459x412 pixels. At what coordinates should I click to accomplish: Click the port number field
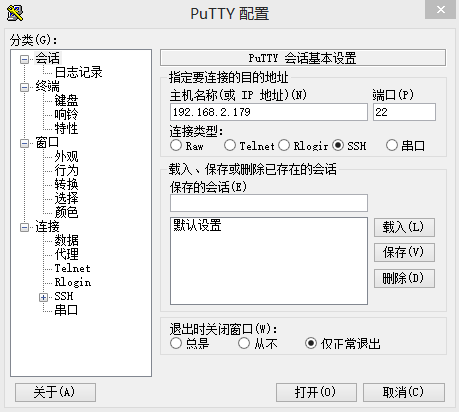[404, 112]
